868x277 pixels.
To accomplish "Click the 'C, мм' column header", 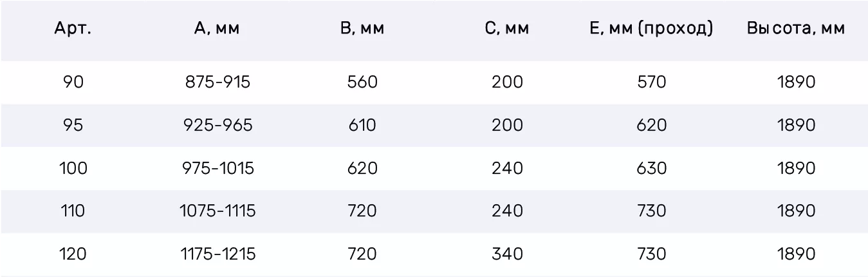I will tap(507, 29).
